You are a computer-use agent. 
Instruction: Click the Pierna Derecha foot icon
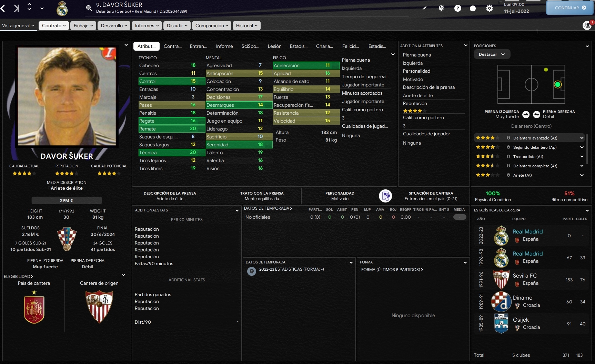click(536, 114)
